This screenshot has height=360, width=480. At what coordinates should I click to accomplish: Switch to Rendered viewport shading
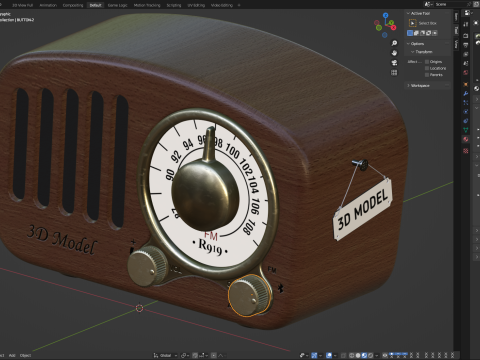click(370, 355)
